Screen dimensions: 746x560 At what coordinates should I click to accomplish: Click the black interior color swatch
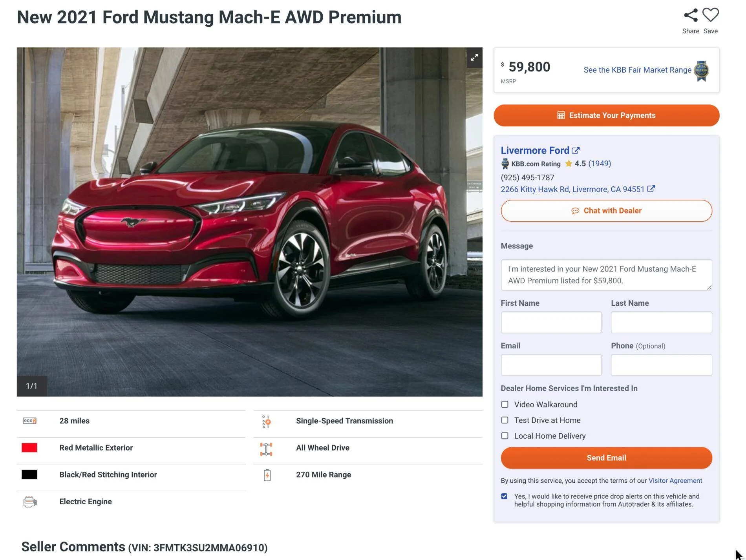(29, 474)
